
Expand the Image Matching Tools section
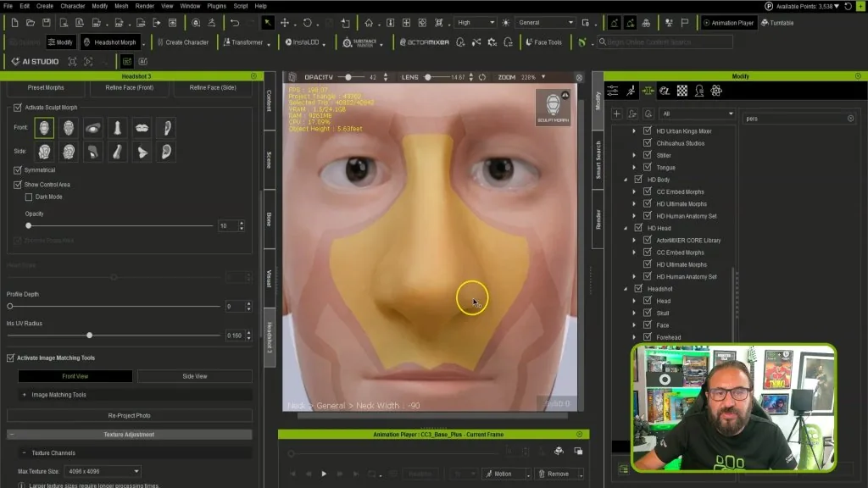click(24, 395)
